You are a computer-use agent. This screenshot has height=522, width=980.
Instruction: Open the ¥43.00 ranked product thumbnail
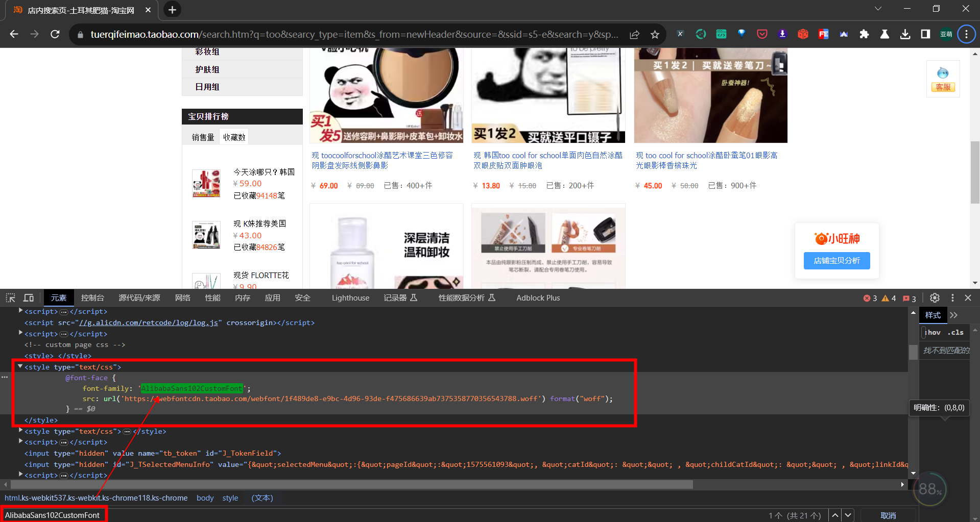pos(206,235)
